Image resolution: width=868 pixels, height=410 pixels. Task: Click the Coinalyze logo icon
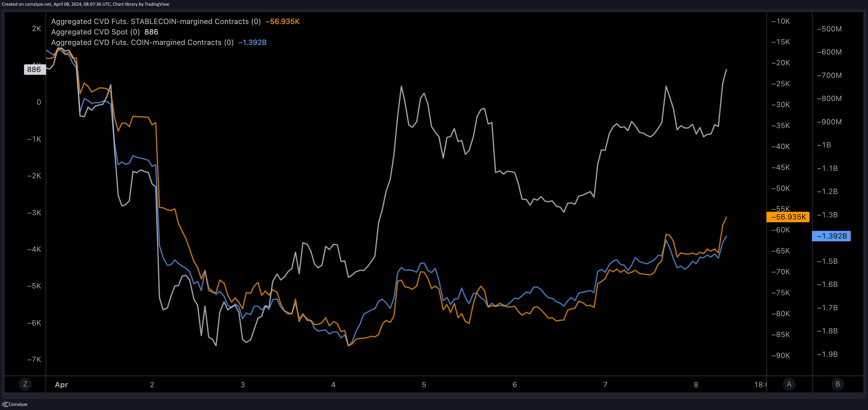tap(5, 404)
